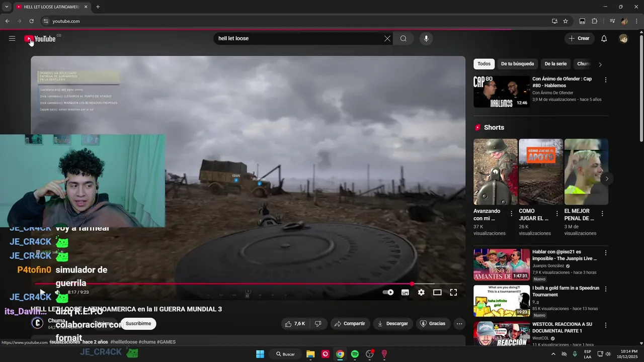Open Avanzando con mi short thumbnail
The width and height of the screenshot is (644, 362).
[495, 171]
